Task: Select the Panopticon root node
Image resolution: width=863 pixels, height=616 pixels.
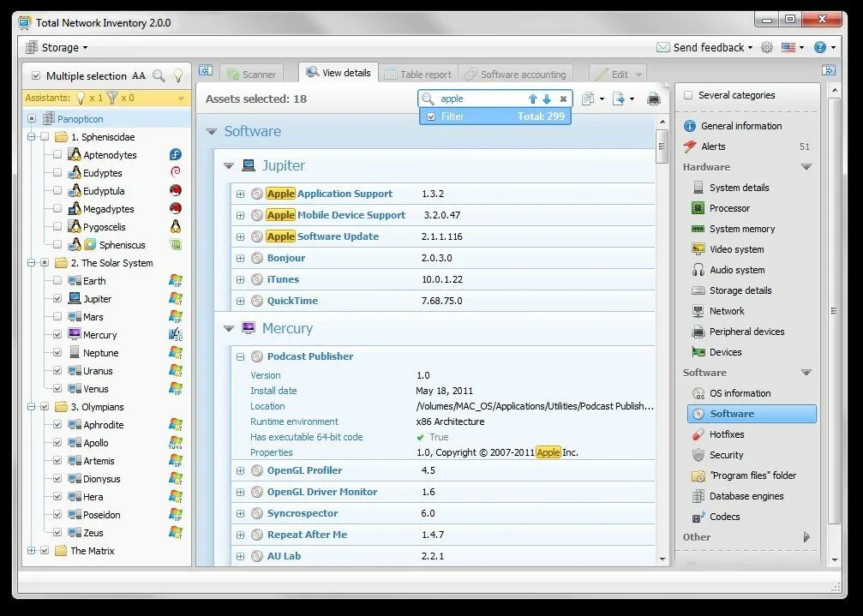Action: click(81, 119)
